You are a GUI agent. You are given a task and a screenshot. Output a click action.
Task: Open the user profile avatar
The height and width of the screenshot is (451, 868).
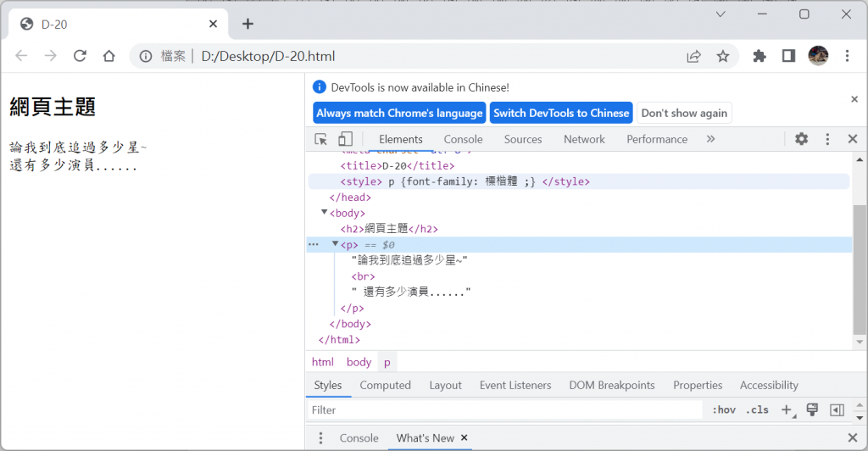click(x=818, y=56)
